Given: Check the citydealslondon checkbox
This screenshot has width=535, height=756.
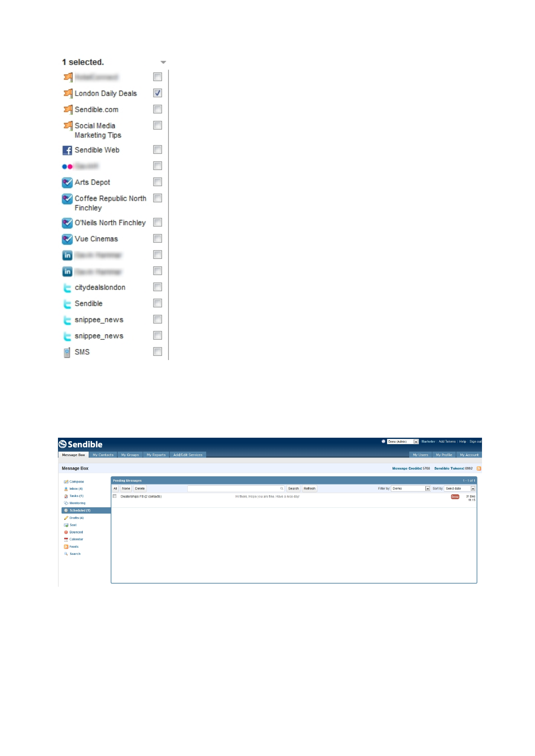Looking at the screenshot, I should click(x=158, y=287).
